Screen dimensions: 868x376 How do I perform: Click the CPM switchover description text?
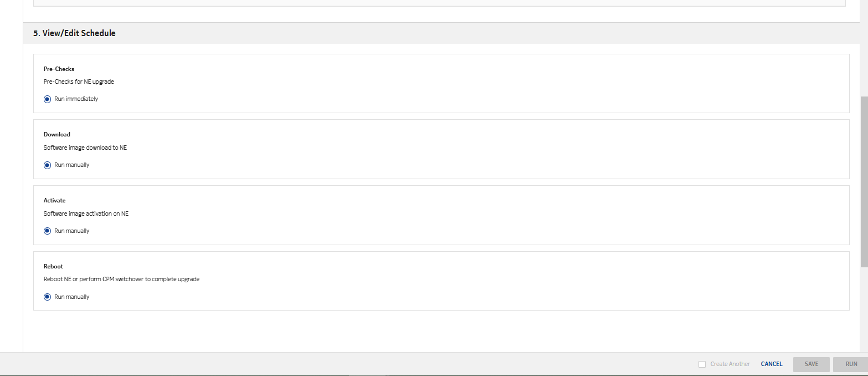click(121, 280)
